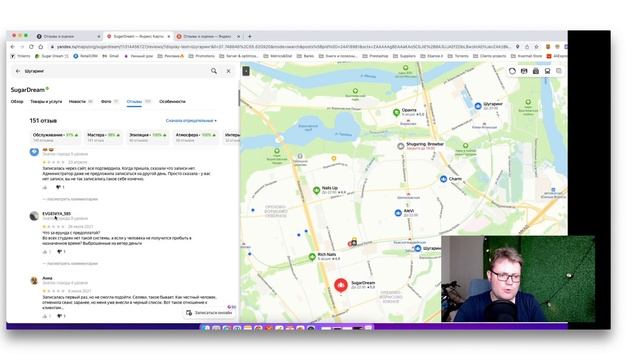Click the Nails Up green map pin
The width and height of the screenshot is (640, 360).
coord(316,190)
